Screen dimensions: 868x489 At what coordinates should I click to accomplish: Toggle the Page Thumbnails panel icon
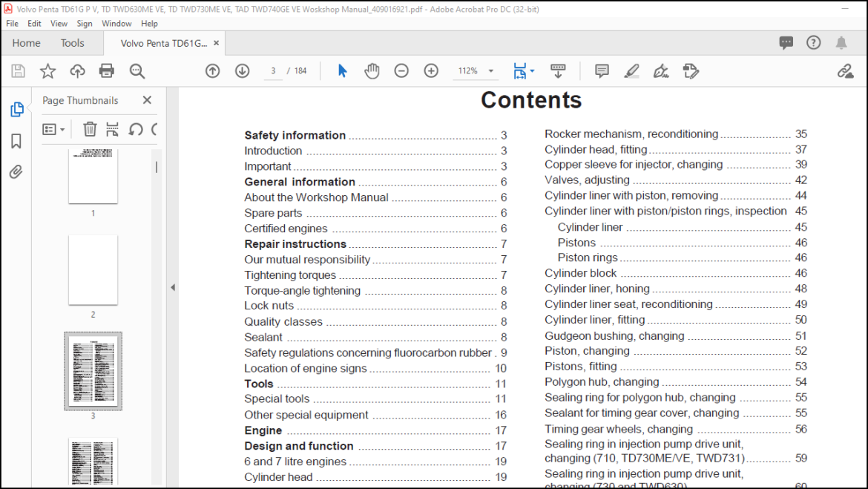pos(16,110)
